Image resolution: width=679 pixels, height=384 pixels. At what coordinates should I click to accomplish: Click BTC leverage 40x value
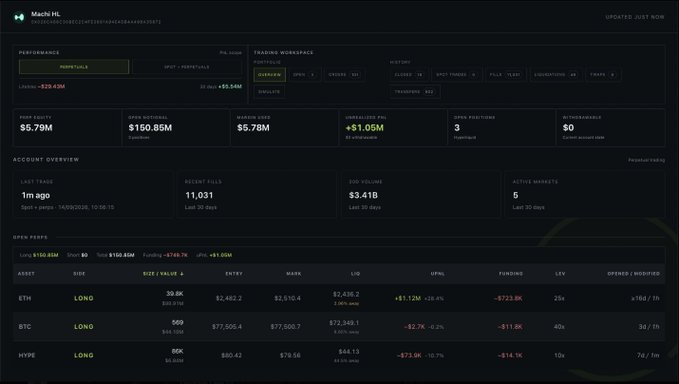point(559,327)
